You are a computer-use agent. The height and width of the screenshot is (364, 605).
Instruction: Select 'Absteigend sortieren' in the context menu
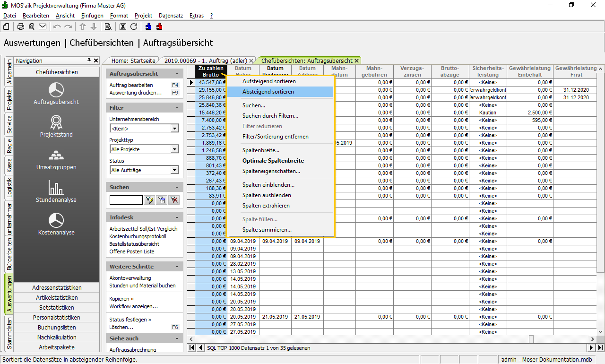268,92
